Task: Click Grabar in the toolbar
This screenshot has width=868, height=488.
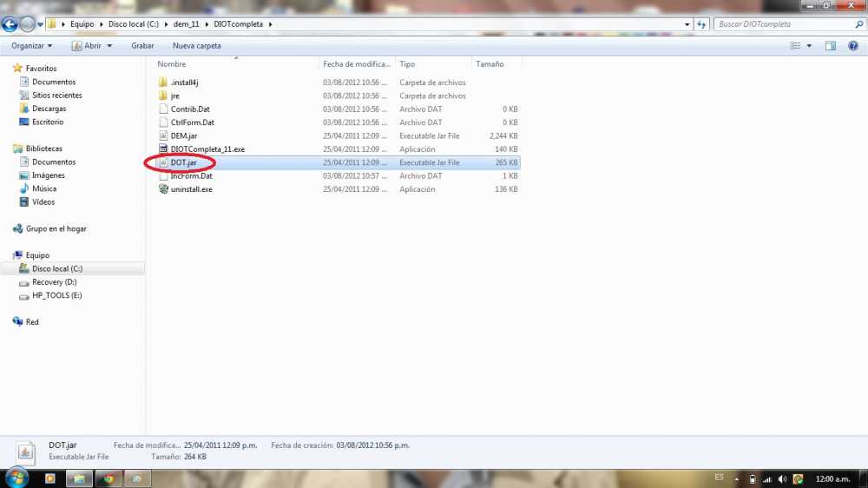Action: click(142, 46)
